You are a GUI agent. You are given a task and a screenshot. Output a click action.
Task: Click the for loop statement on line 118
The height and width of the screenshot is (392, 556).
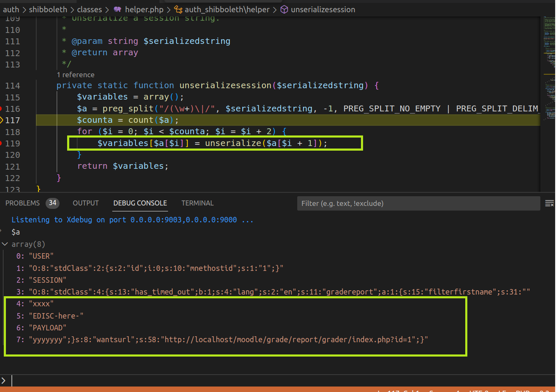click(182, 132)
